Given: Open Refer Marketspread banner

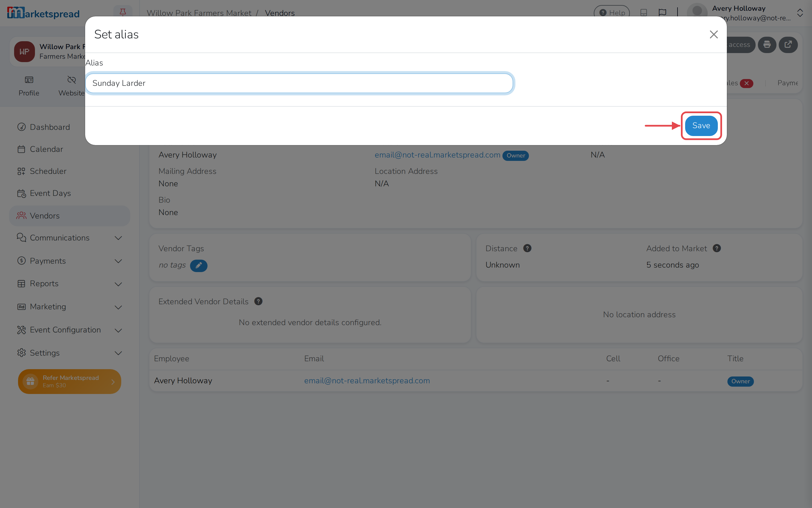Looking at the screenshot, I should 69,381.
